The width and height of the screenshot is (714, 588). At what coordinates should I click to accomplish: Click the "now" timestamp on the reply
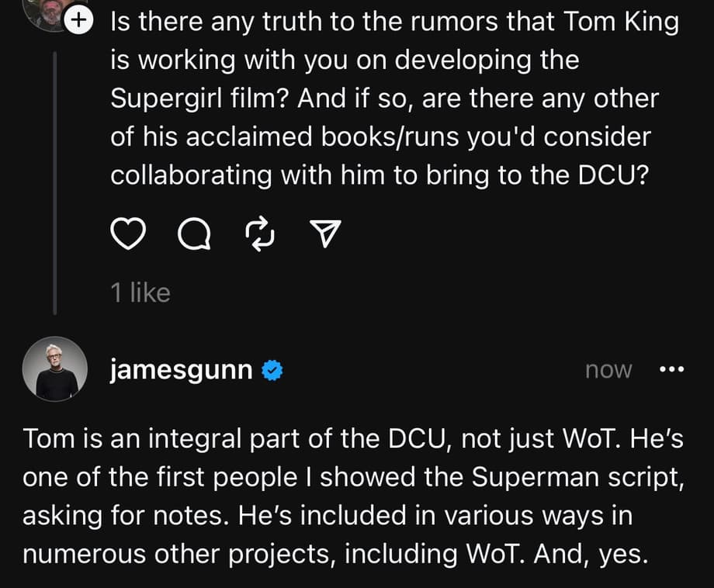pos(608,370)
